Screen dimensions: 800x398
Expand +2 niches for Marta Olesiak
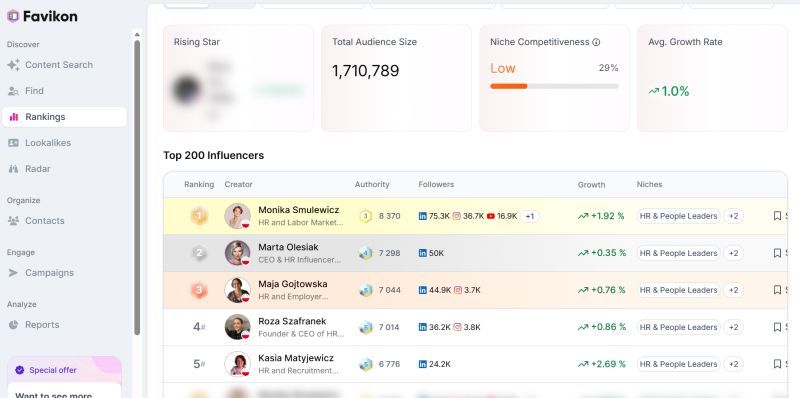733,253
